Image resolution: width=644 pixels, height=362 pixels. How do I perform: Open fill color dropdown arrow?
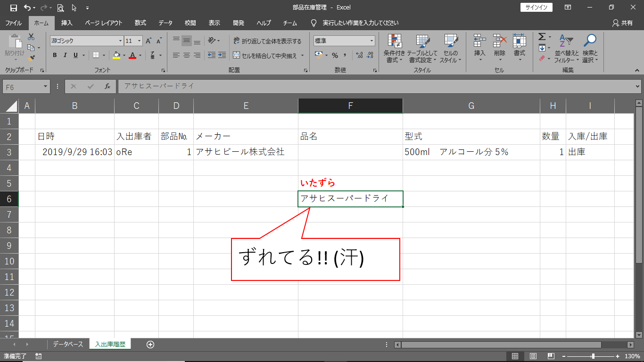tap(124, 55)
